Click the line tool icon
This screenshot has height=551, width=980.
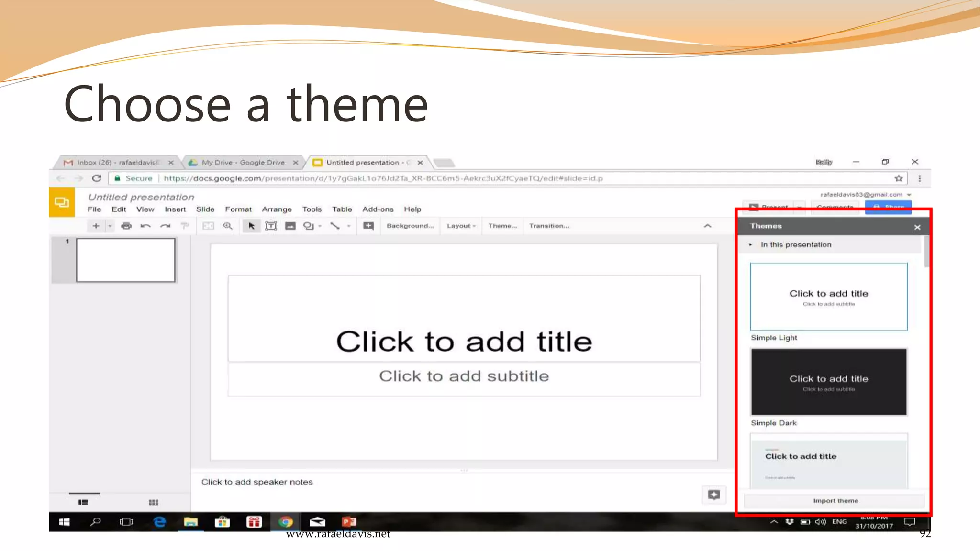click(x=335, y=226)
